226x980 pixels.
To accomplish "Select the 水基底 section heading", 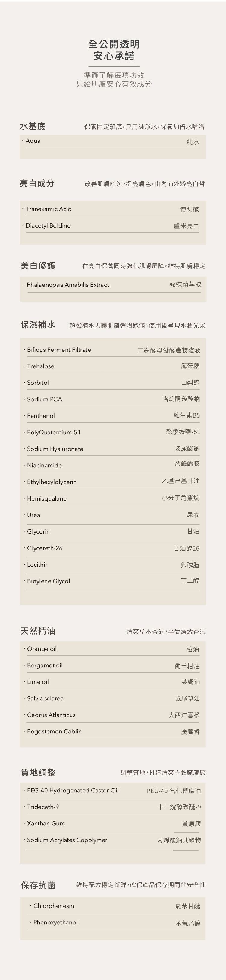I will pyautogui.click(x=33, y=126).
